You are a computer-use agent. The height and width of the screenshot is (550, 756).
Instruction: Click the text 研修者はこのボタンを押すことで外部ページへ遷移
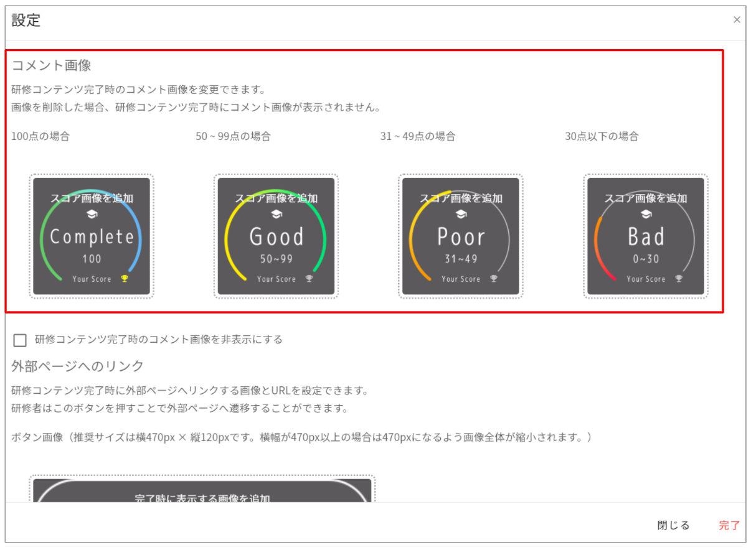click(179, 409)
